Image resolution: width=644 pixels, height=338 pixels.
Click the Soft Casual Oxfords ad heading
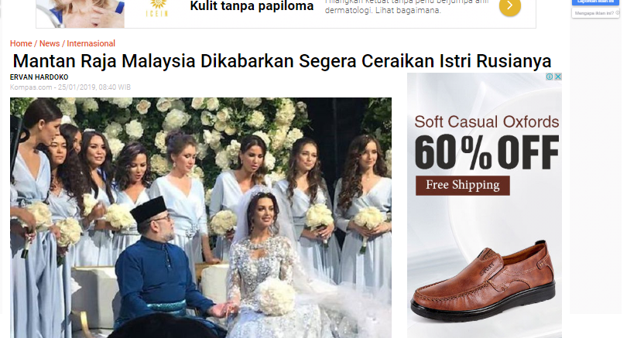pos(487,122)
